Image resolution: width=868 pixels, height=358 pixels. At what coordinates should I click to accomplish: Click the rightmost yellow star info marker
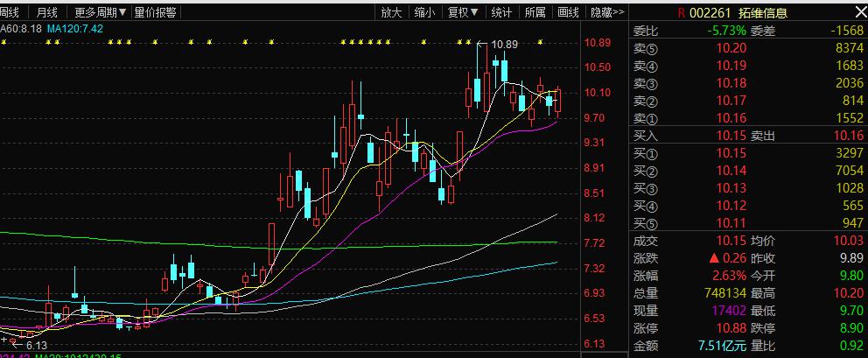[x=540, y=41]
